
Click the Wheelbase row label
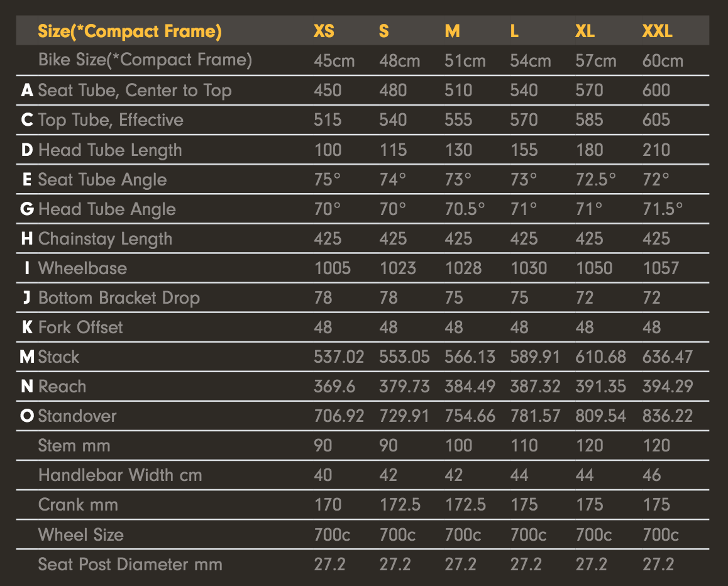[x=82, y=268]
